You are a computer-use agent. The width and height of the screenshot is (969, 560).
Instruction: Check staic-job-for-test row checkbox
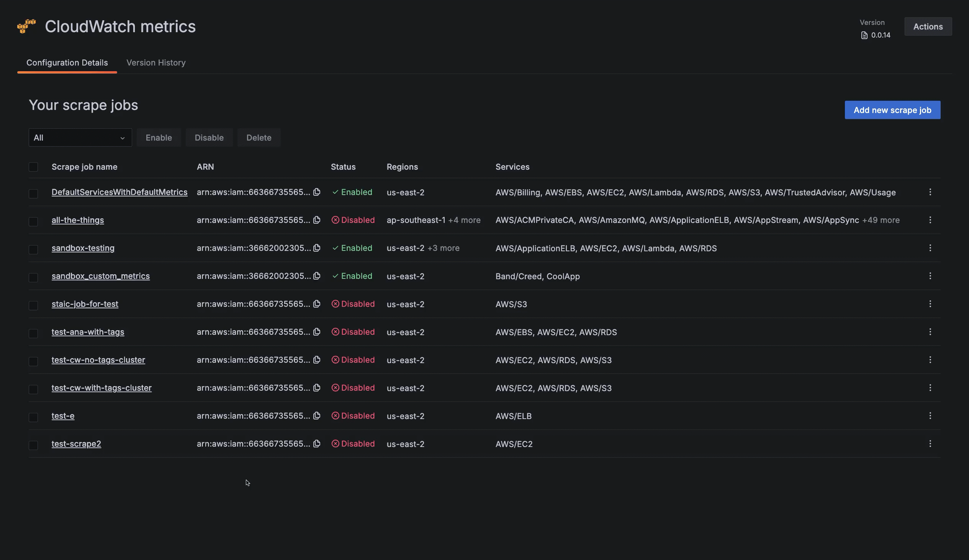click(x=33, y=305)
